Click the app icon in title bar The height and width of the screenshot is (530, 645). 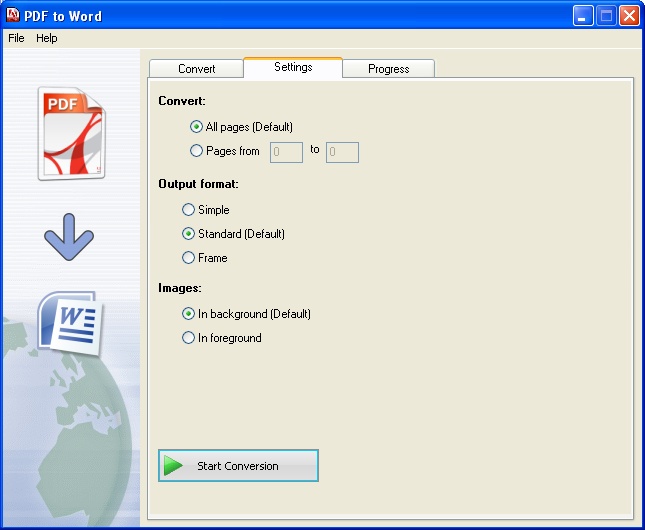click(x=13, y=16)
